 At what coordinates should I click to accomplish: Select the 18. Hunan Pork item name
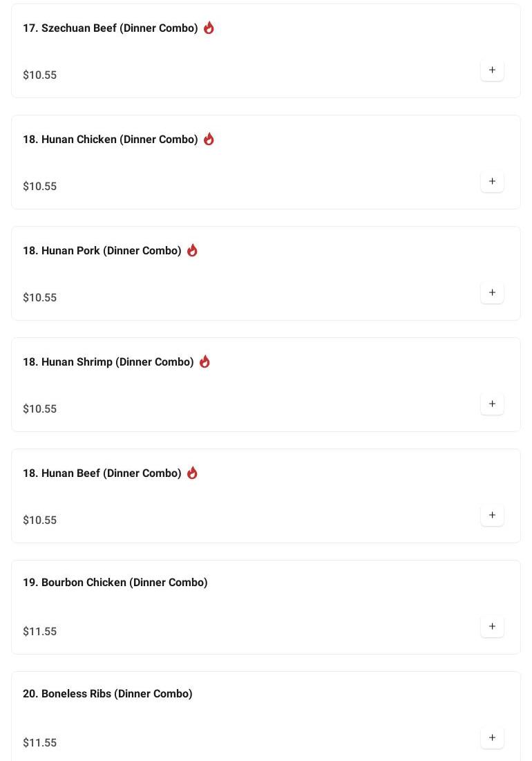(x=102, y=251)
